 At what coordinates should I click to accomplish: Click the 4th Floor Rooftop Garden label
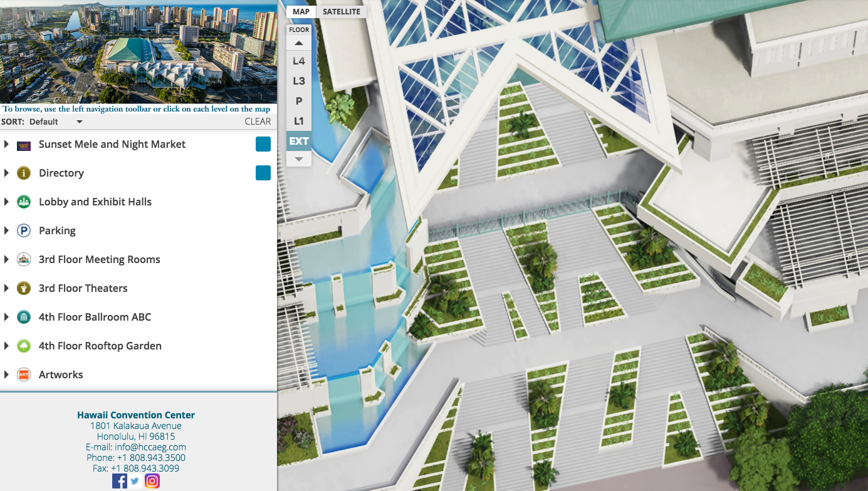(x=100, y=346)
